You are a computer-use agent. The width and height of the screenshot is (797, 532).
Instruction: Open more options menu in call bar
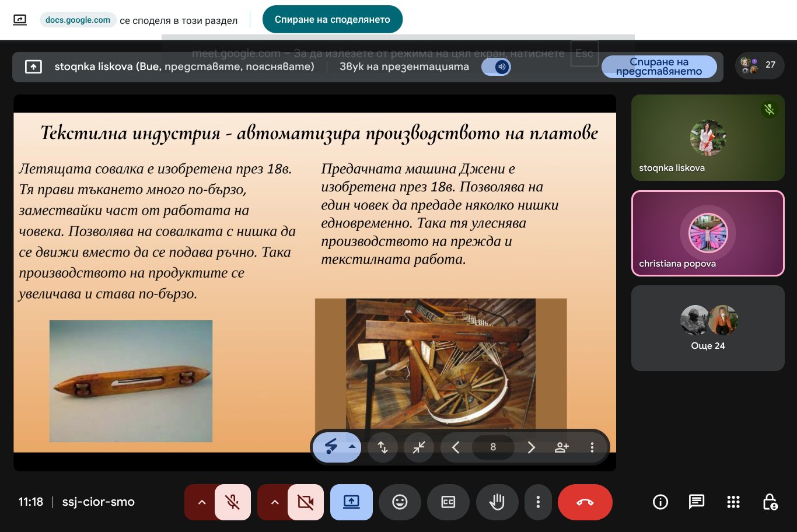coord(538,502)
